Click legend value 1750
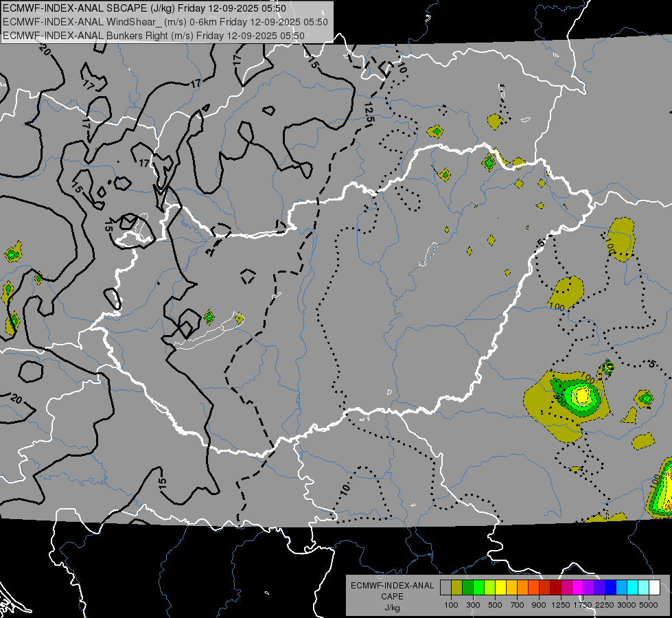 coord(583,605)
